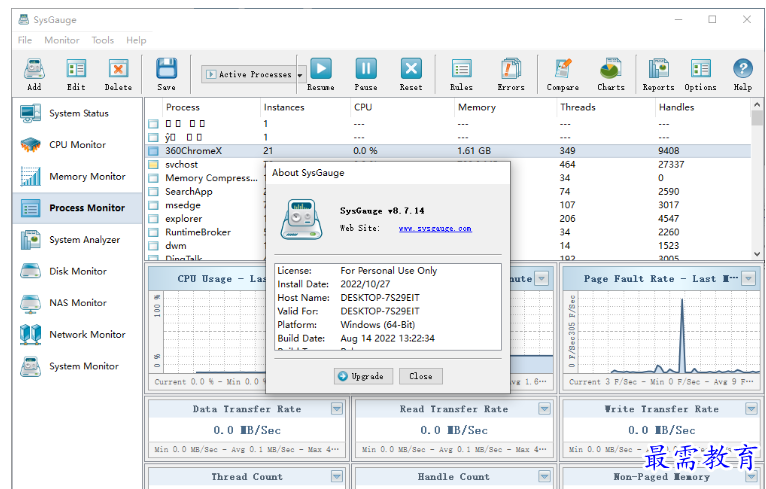Expand the Write Transfer Rate dropdown arrow
Image resolution: width=766 pixels, height=489 pixels.
pyautogui.click(x=751, y=408)
